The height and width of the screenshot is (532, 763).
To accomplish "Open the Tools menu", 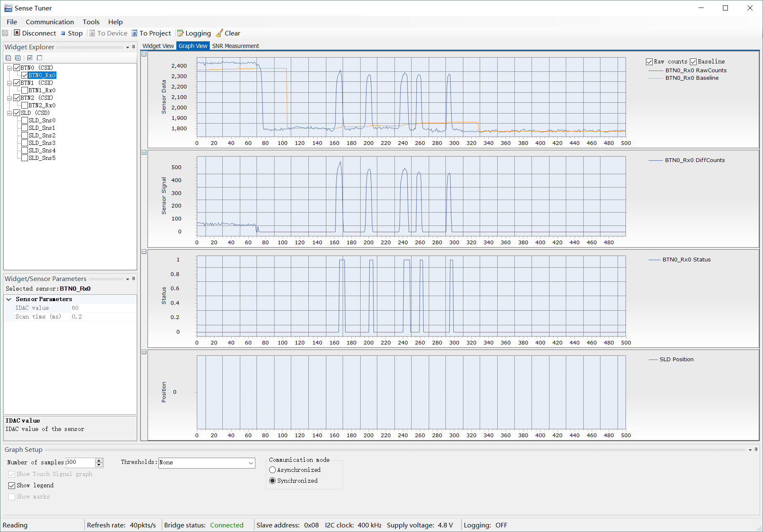I will click(91, 22).
